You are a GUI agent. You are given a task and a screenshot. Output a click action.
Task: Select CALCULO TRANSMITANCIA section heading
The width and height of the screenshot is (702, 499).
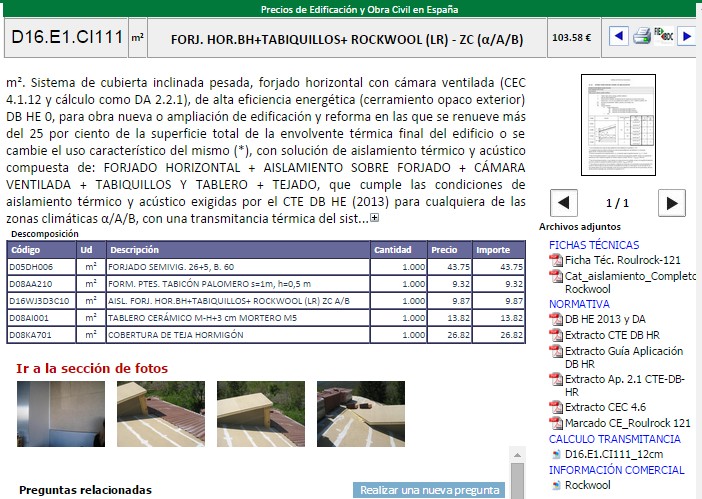[x=615, y=439]
